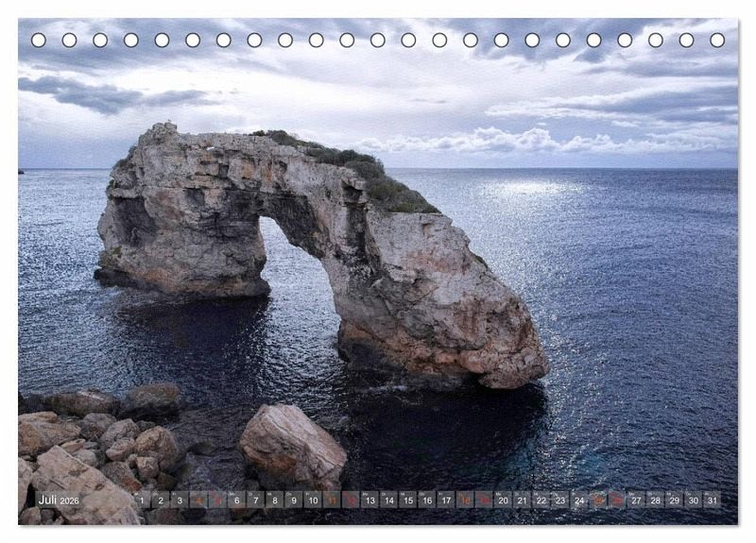756x543 pixels.
Task: Click the rock arch in the photo
Action: click(x=322, y=255)
